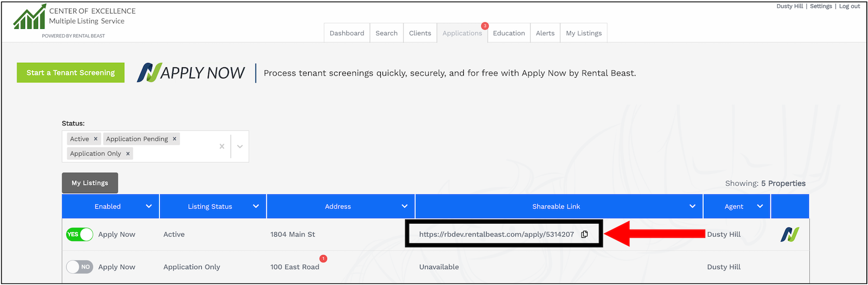Screen dimensions: 868x285
Task: Switch to the Dashboard tab
Action: pyautogui.click(x=347, y=33)
